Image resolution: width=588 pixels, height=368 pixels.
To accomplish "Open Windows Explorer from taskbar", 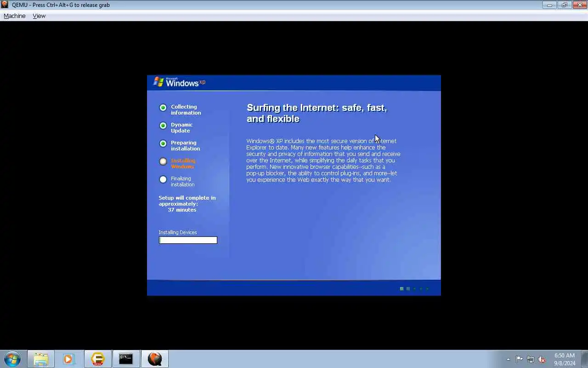I will [x=41, y=359].
